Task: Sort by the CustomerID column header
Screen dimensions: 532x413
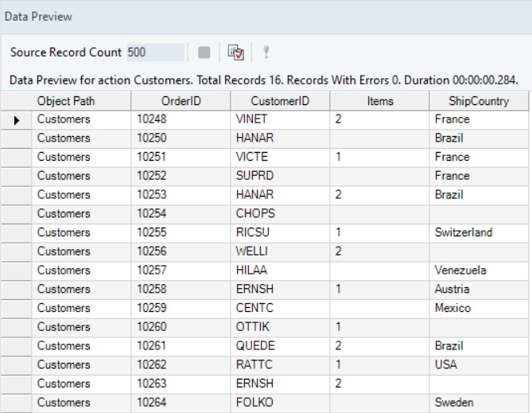Action: tap(279, 101)
